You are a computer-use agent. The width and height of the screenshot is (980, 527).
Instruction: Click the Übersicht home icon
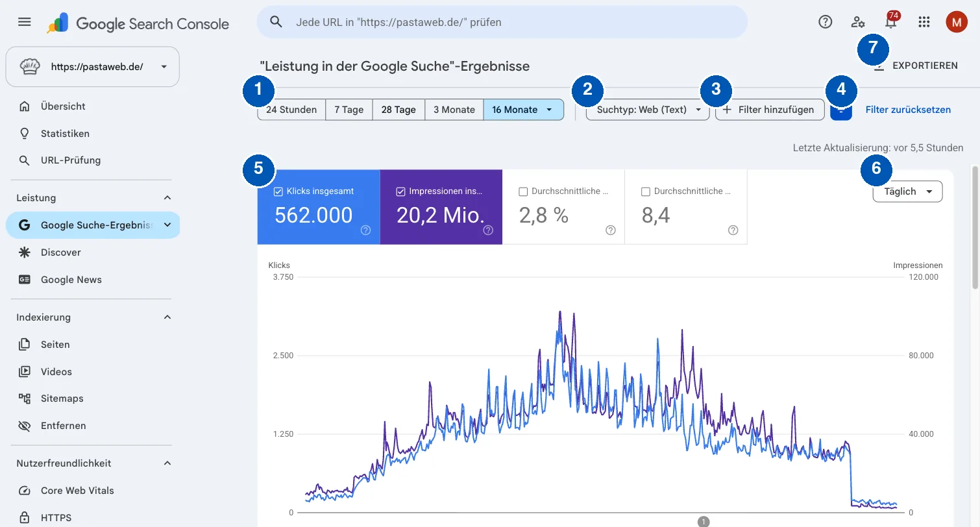pos(25,106)
